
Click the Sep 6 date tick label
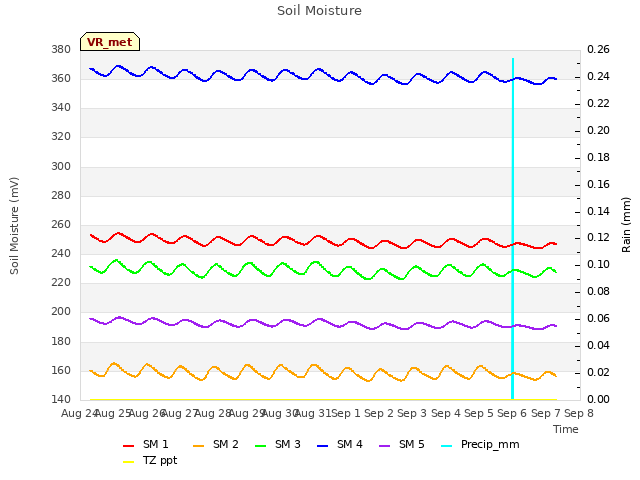pyautogui.click(x=512, y=413)
